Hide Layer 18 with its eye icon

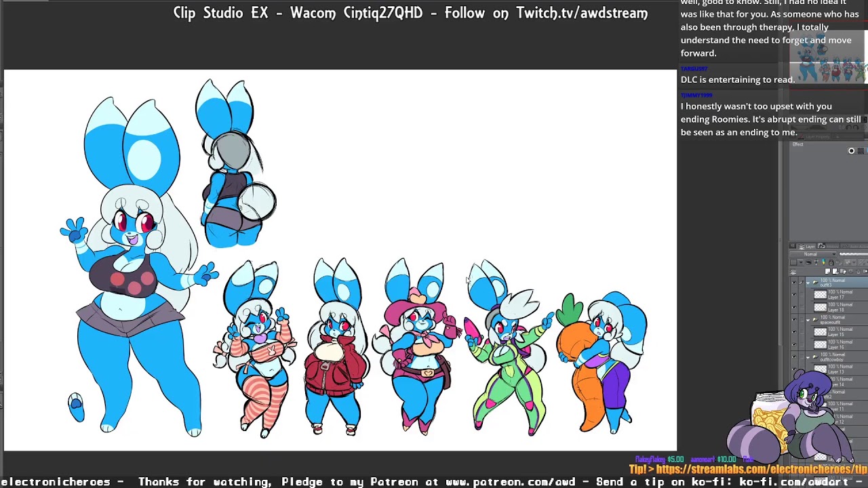(794, 307)
